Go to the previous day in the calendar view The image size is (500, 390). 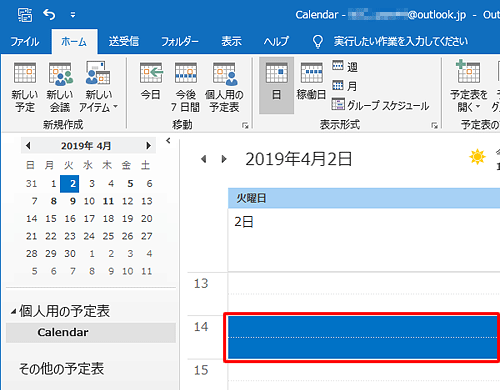(204, 159)
